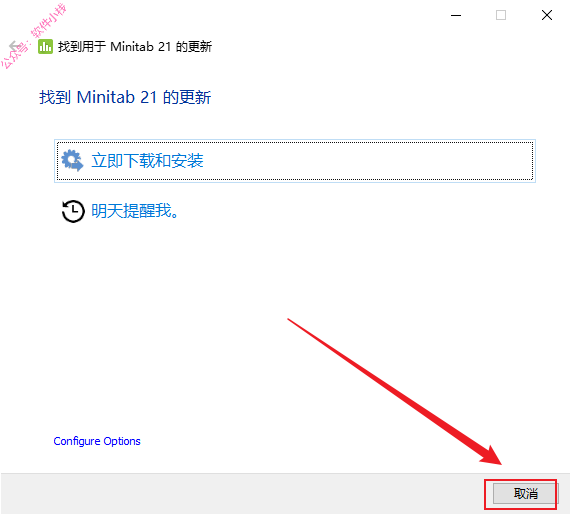Click the blue heading 找到 Minitab 21 的更新
This screenshot has width=571, height=515.
click(x=125, y=97)
